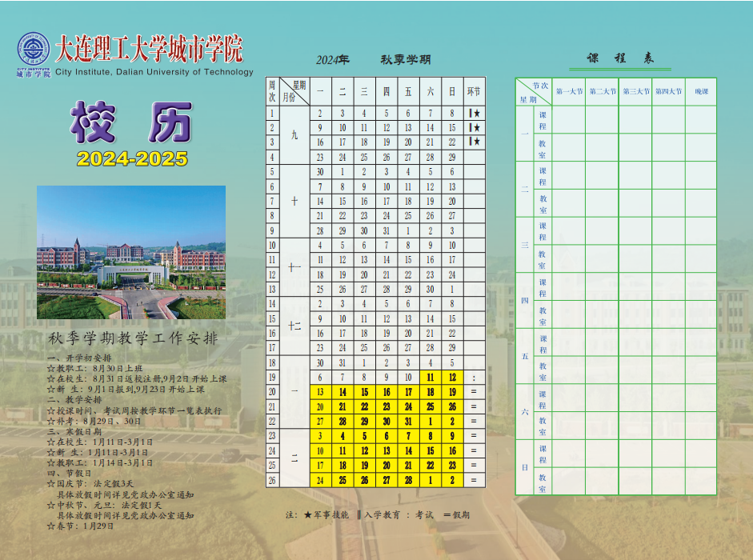Click the 秋季学期教学工作安排 heading
The width and height of the screenshot is (753, 560).
coord(132,338)
